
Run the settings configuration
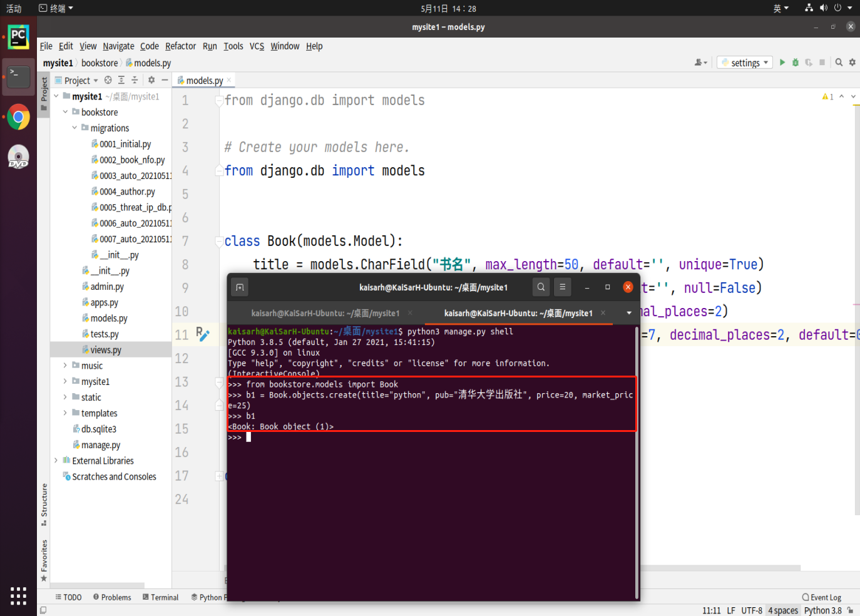[x=782, y=63]
